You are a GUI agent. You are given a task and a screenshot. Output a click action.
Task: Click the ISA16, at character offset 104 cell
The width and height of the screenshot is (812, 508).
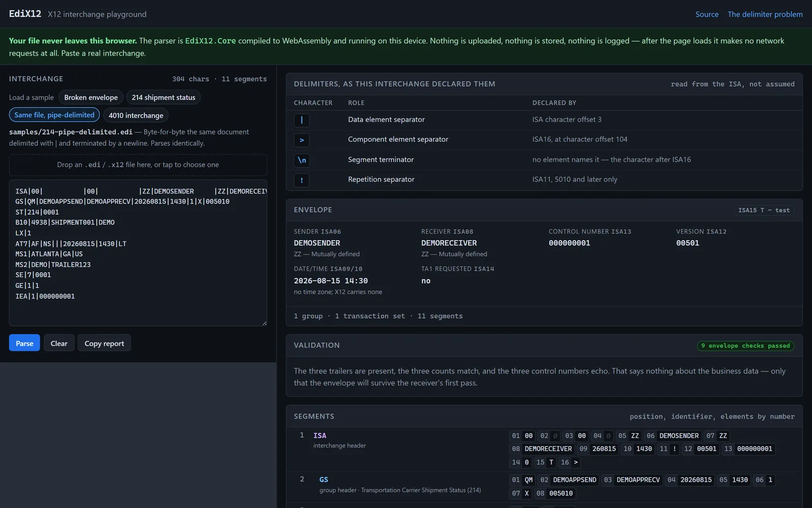coord(580,139)
